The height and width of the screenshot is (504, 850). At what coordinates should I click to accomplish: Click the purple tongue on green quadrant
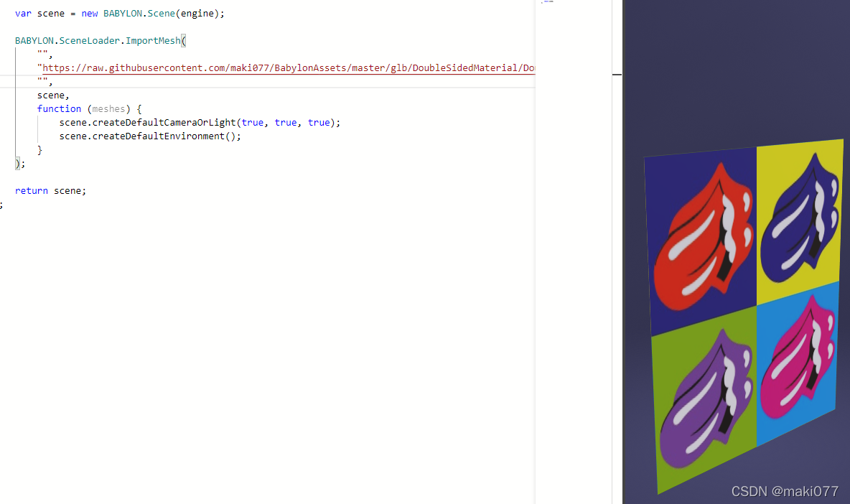tap(705, 398)
